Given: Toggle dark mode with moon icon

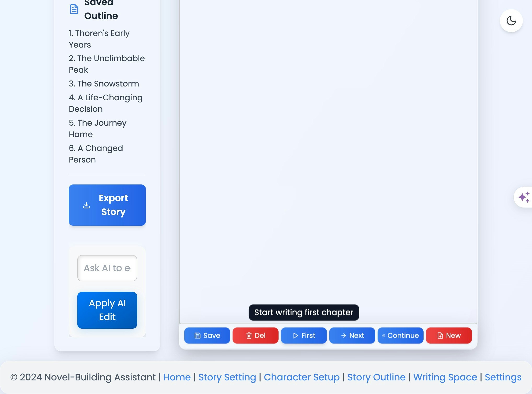Looking at the screenshot, I should [511, 21].
